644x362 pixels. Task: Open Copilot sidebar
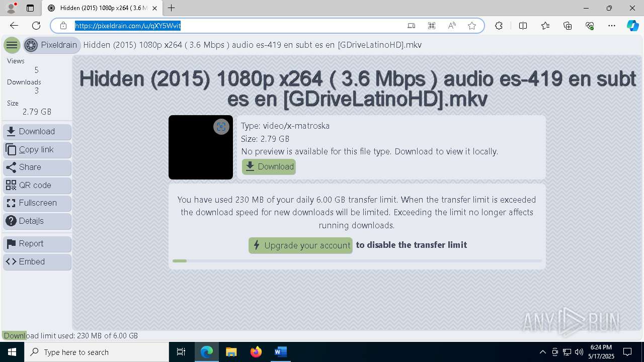(x=632, y=26)
